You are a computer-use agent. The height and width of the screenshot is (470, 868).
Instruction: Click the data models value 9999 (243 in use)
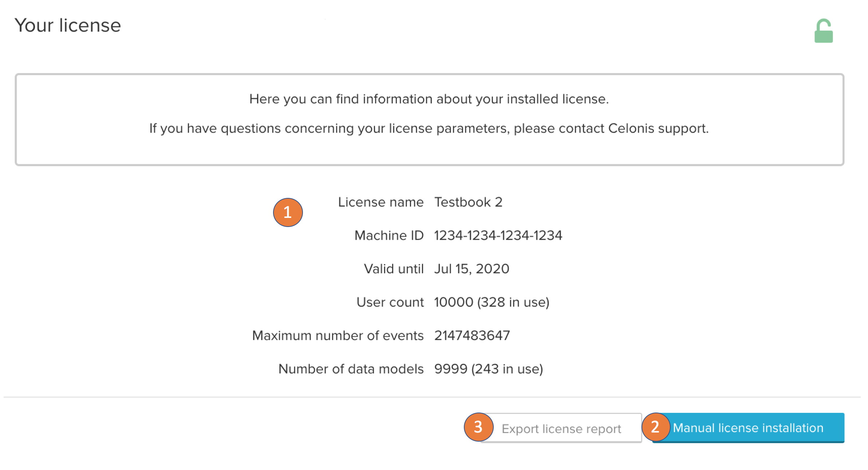[489, 369]
